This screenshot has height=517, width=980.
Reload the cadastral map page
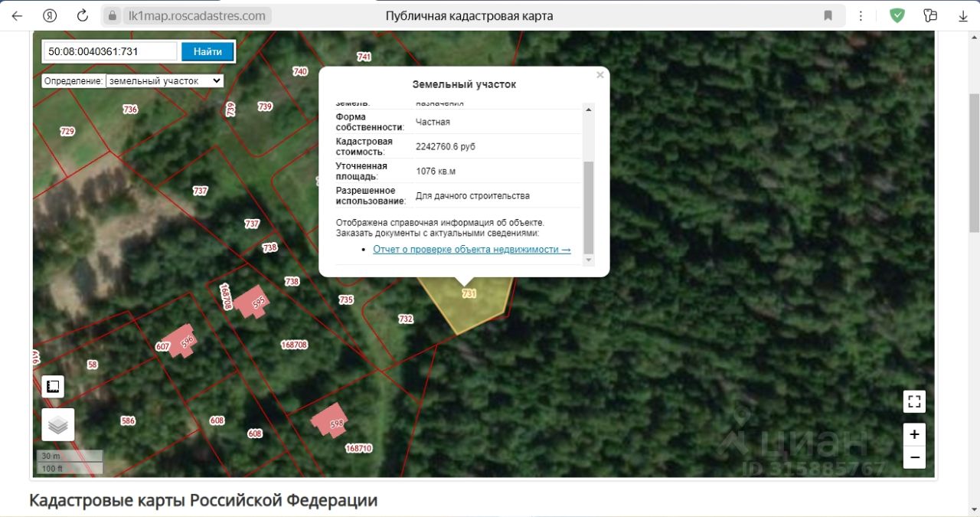(x=83, y=15)
